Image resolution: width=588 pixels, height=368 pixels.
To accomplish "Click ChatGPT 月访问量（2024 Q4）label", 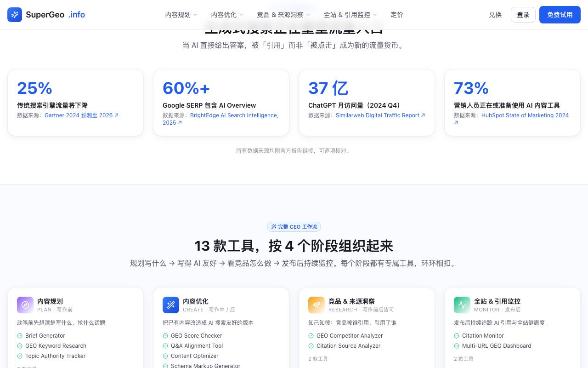I will tap(356, 105).
